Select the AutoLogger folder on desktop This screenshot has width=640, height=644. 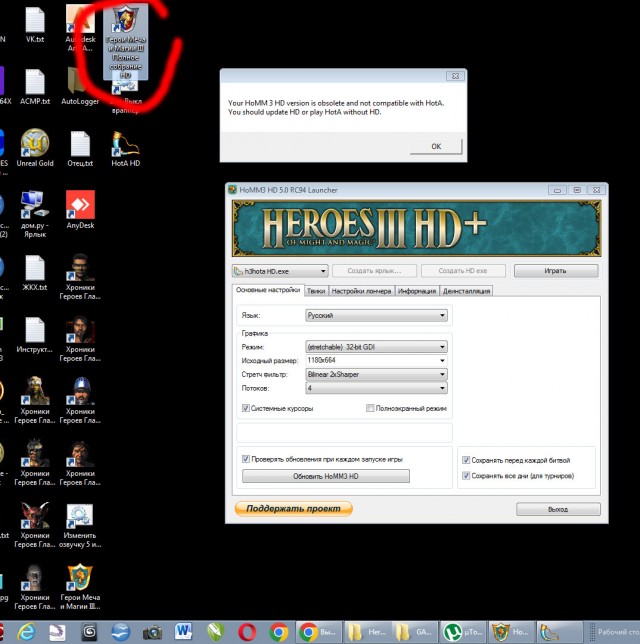coord(80,87)
